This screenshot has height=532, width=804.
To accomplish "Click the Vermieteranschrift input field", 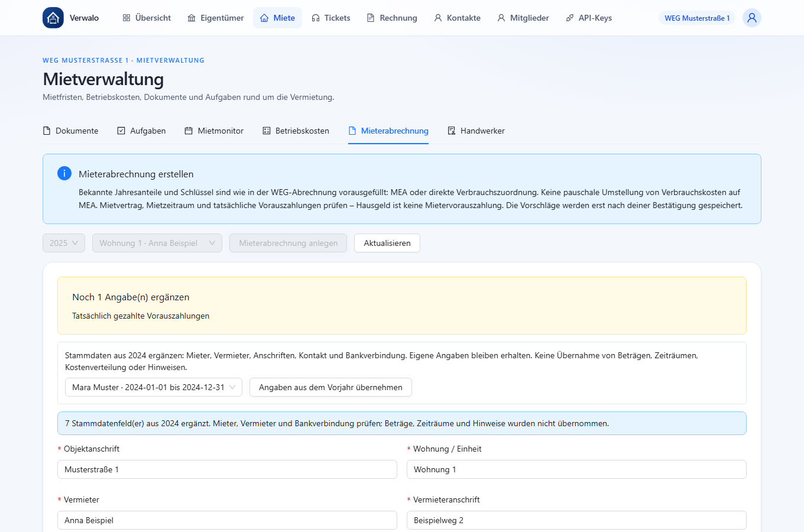I will click(576, 520).
